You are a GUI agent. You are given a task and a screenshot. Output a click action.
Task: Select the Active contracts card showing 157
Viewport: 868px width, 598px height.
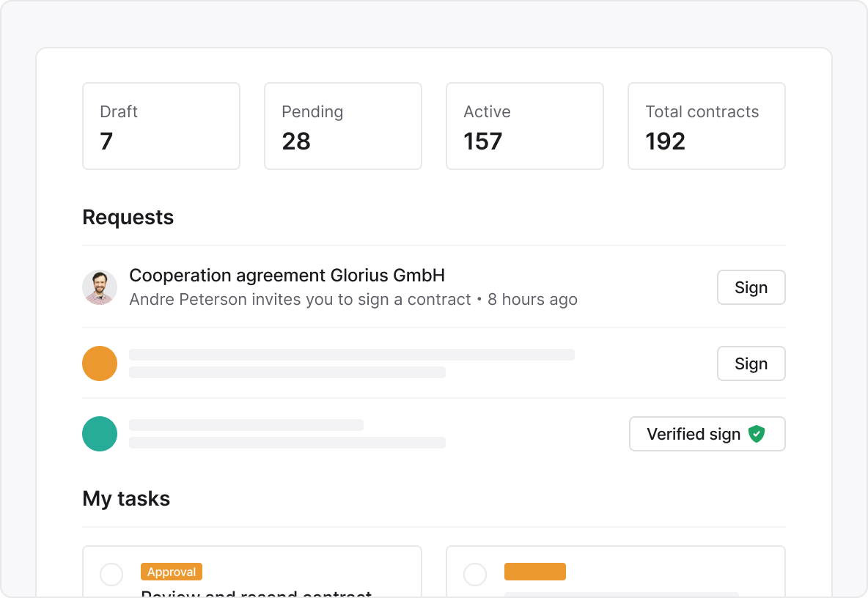525,126
